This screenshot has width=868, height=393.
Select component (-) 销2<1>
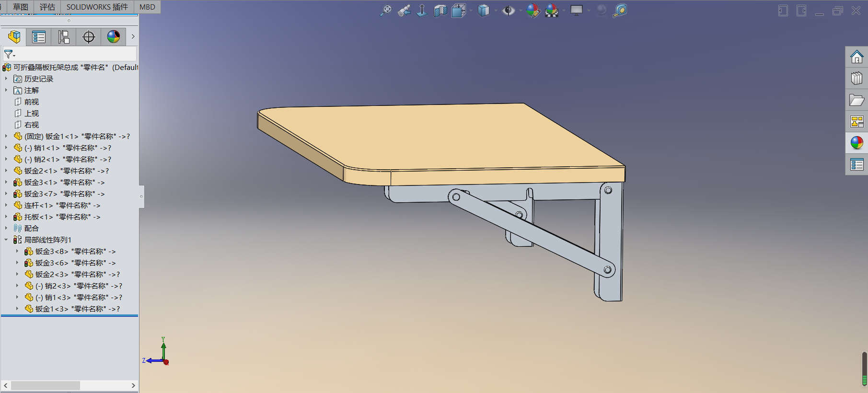pos(62,159)
